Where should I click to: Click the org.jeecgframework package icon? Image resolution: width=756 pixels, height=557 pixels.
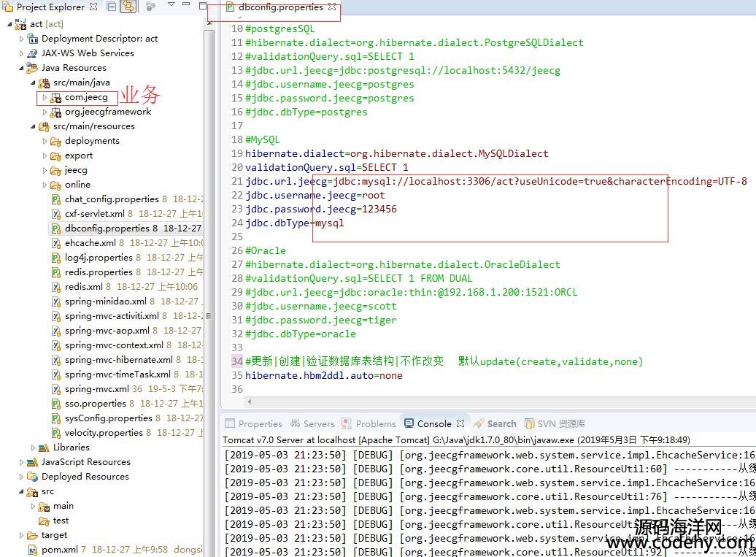[56, 112]
